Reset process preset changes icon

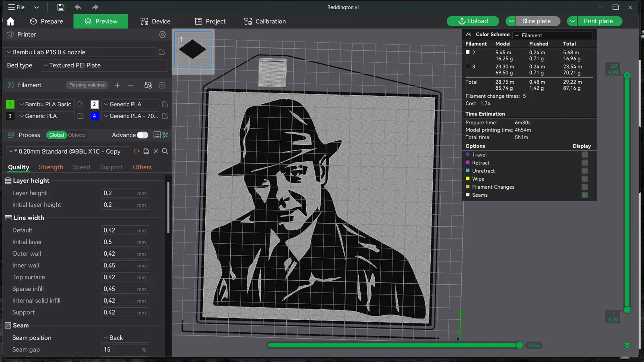click(x=137, y=151)
